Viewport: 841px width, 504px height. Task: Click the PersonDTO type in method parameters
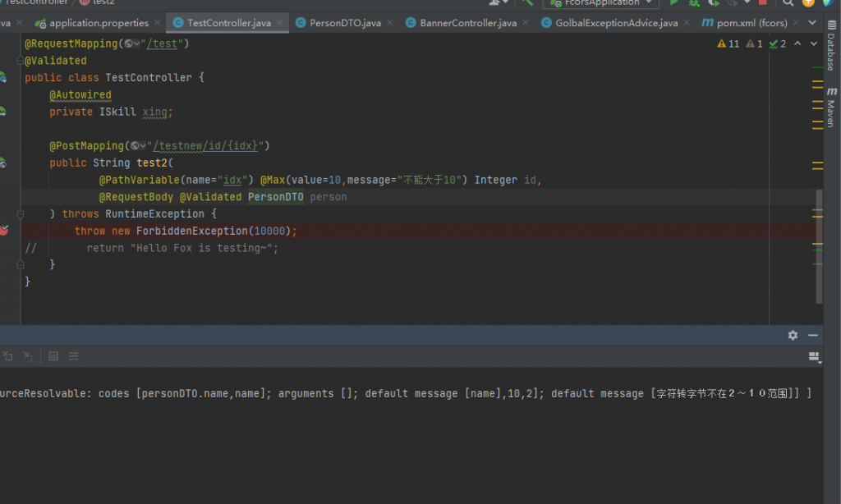(x=276, y=197)
